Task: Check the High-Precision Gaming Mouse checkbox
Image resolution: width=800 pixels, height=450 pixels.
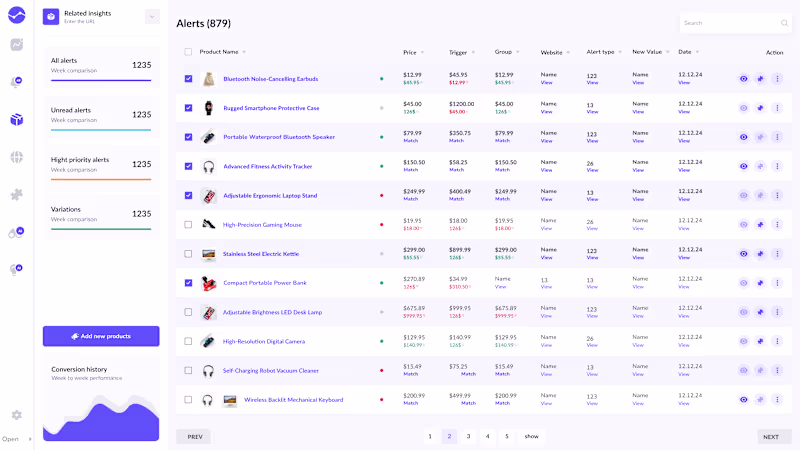Action: 188,225
